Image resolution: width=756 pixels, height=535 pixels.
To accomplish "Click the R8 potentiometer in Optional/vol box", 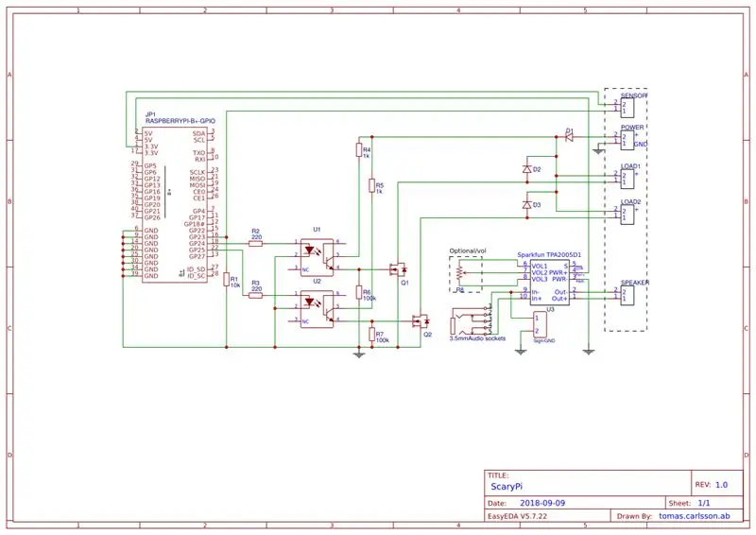I will coord(459,273).
